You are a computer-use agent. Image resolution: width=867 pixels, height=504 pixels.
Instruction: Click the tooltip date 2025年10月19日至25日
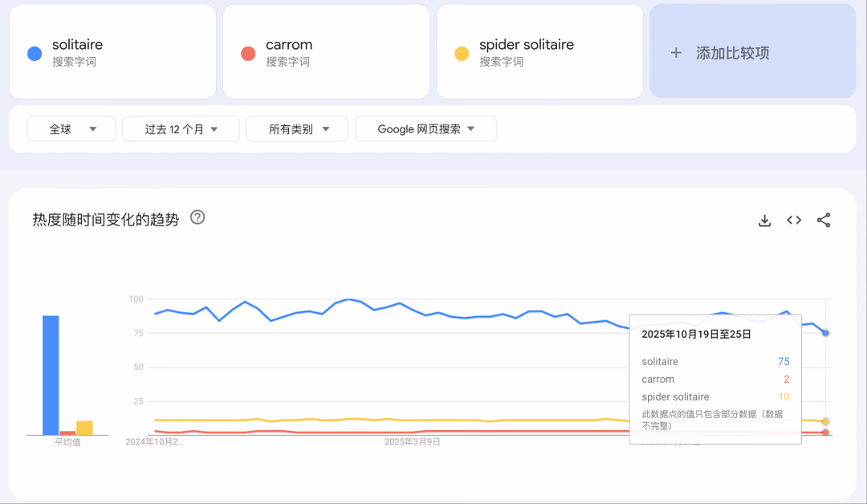click(696, 335)
